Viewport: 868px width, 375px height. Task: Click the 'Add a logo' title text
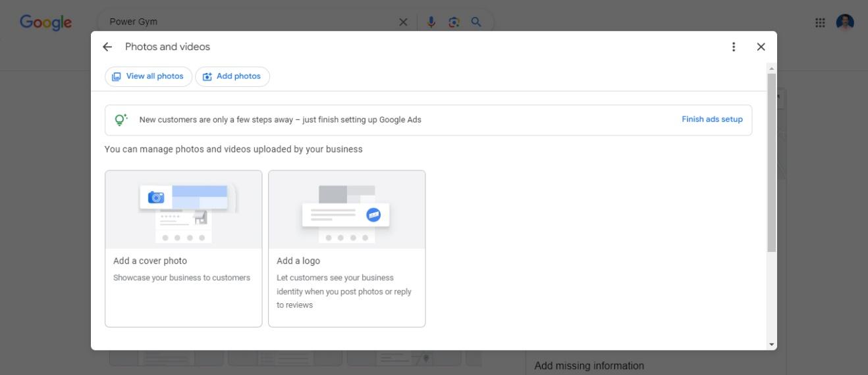coord(298,261)
